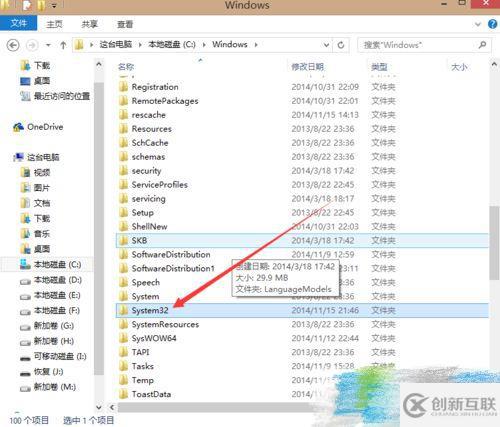The height and width of the screenshot is (427, 500).
Task: Click the search magnifier icon
Action: pos(482,45)
